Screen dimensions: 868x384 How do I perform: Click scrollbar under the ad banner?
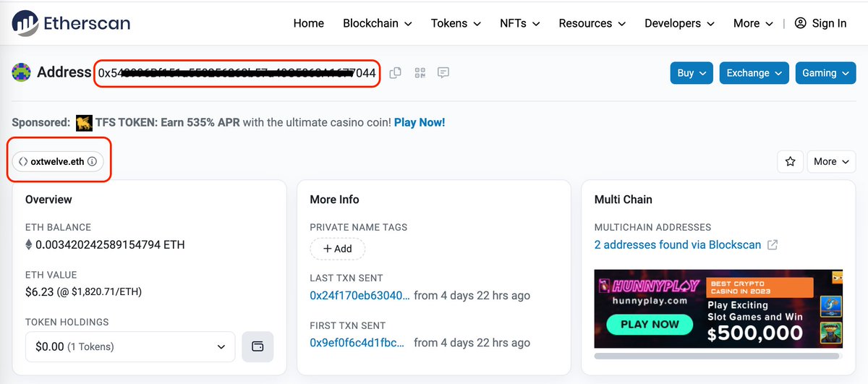click(718, 356)
